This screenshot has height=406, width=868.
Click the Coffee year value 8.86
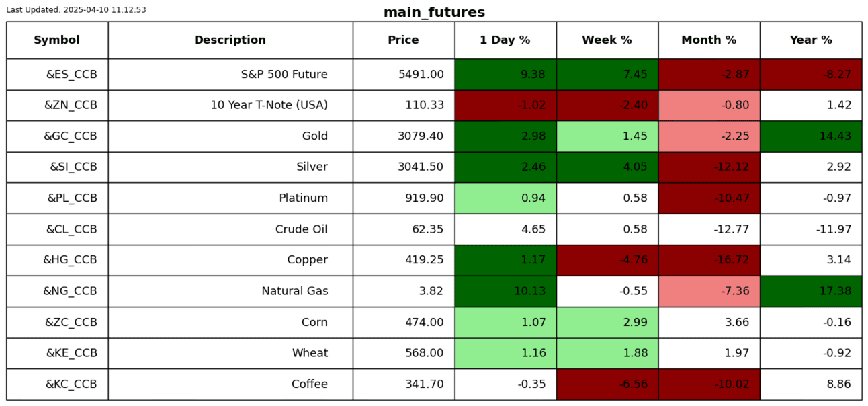(811, 384)
